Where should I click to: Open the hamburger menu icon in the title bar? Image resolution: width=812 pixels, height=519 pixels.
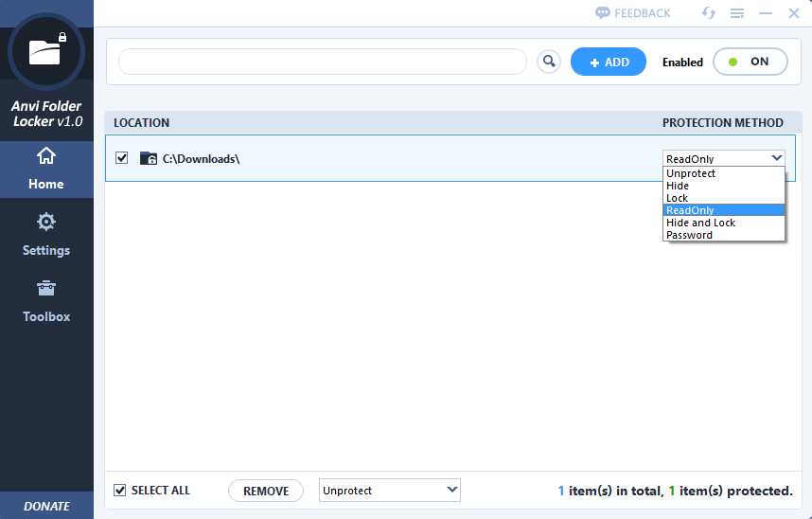tap(737, 13)
